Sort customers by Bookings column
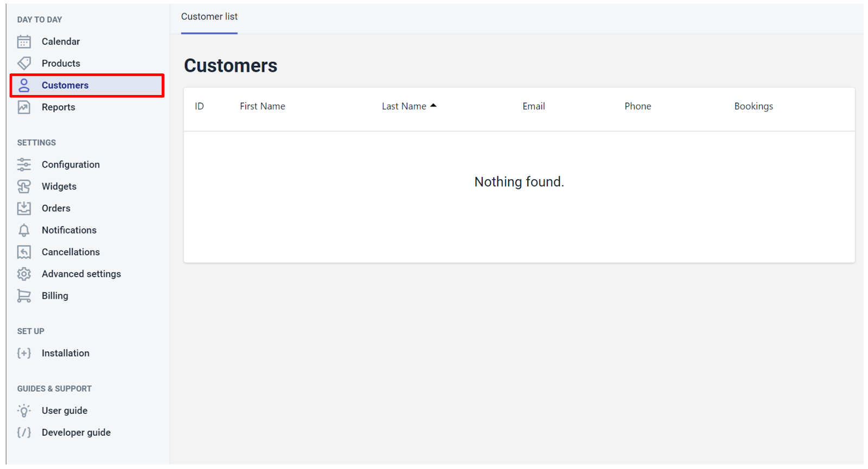 point(753,106)
